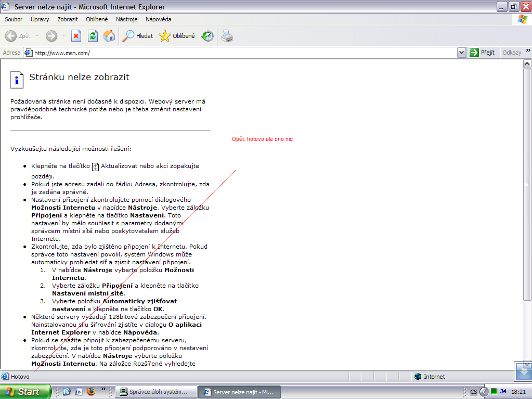Open the Forward history dropdown arrow

63,35
